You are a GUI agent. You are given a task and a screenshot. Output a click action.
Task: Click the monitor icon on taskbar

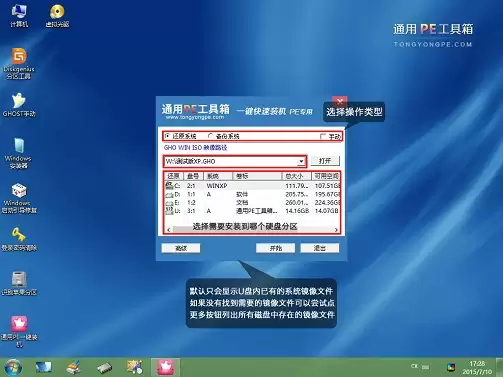click(x=44, y=367)
